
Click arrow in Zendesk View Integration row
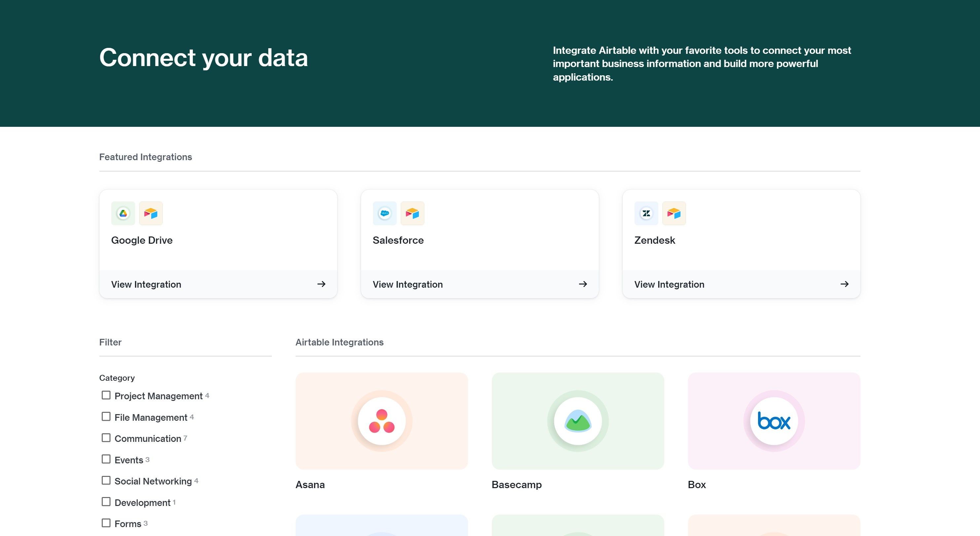click(844, 284)
